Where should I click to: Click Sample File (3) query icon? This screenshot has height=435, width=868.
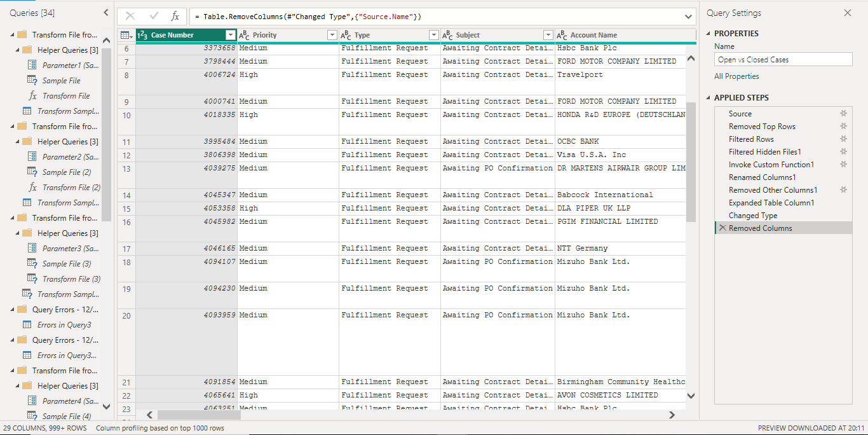click(32, 264)
